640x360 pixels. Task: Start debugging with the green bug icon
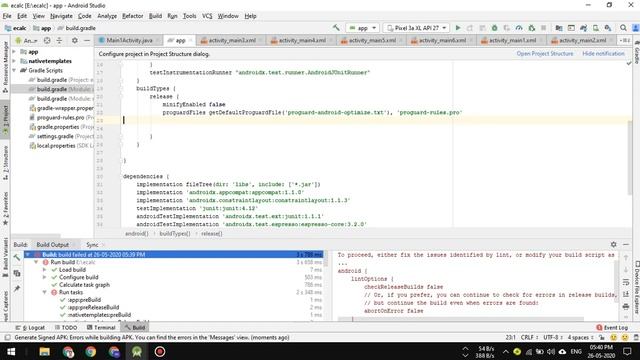pyautogui.click(x=494, y=28)
